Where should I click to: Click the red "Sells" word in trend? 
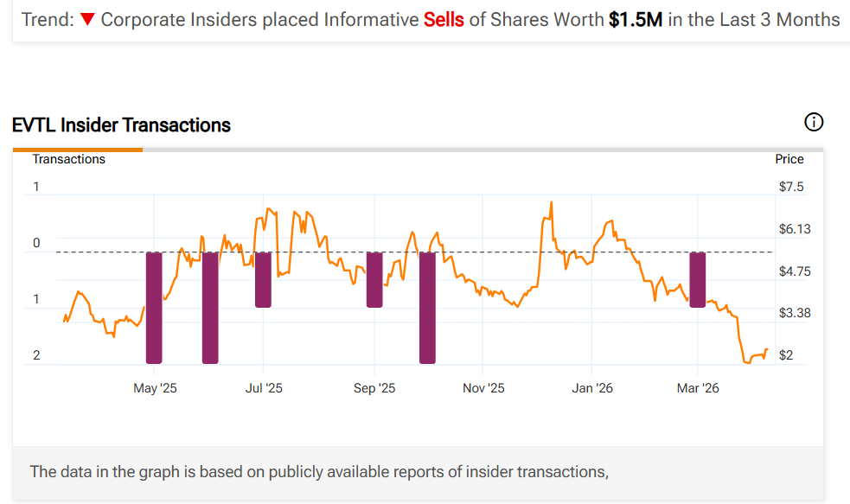coord(444,19)
